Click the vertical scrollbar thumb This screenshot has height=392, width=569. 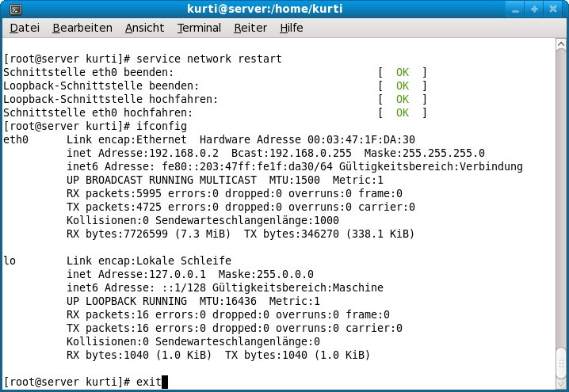pyautogui.click(x=561, y=362)
